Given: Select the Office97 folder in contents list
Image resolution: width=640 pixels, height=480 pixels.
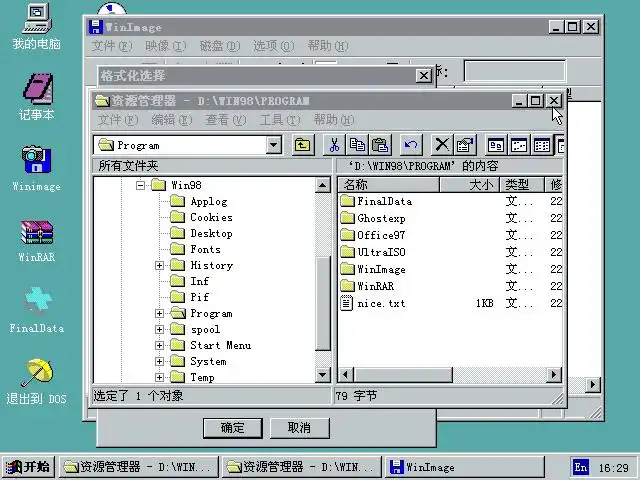Looking at the screenshot, I should click(373, 235).
